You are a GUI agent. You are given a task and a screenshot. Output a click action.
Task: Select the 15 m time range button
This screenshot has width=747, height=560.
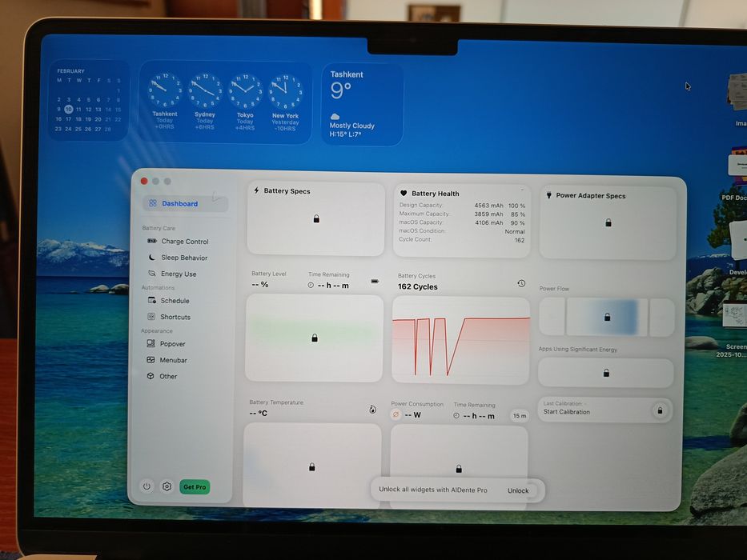coord(520,416)
